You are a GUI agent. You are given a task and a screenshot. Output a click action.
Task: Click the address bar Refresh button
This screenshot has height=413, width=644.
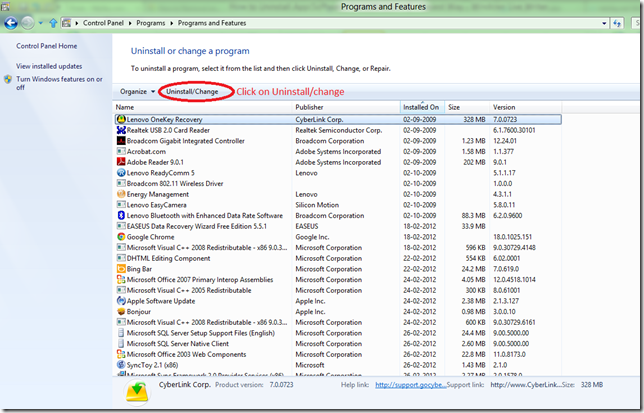pos(617,23)
